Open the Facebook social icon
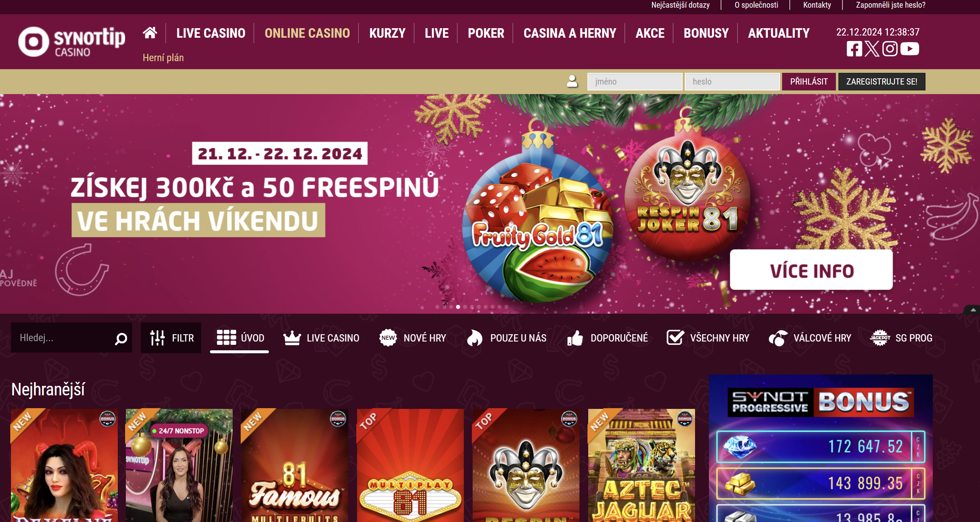 [x=854, y=49]
